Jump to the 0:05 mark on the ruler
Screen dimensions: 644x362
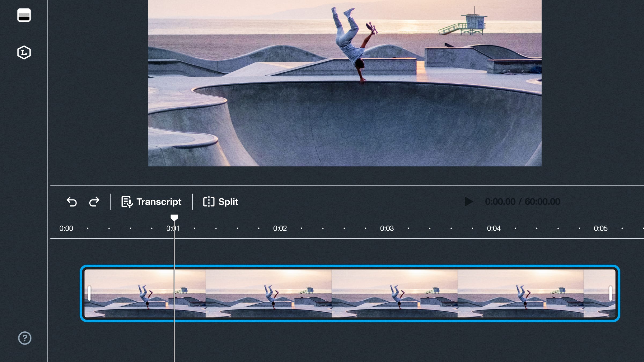click(601, 228)
